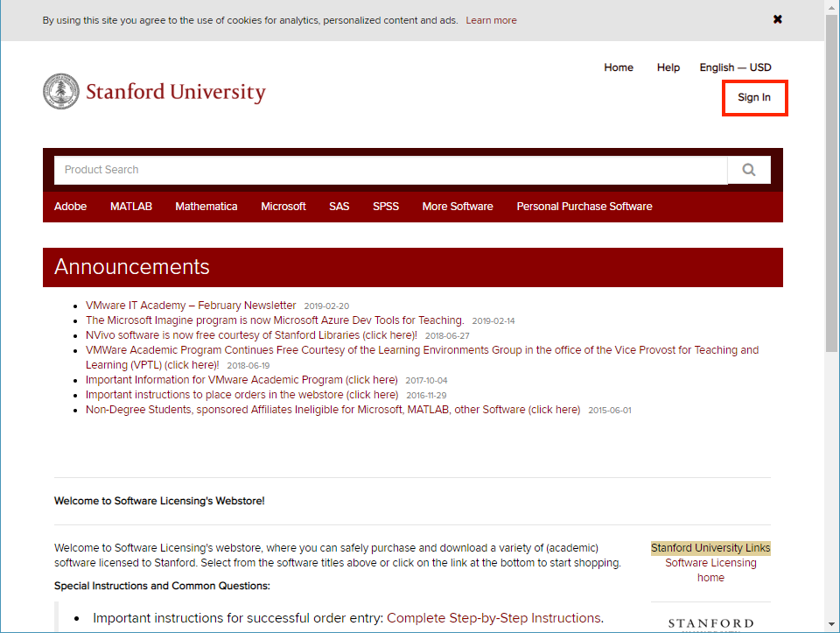
Task: Click the Software Licensing home link
Action: (710, 570)
